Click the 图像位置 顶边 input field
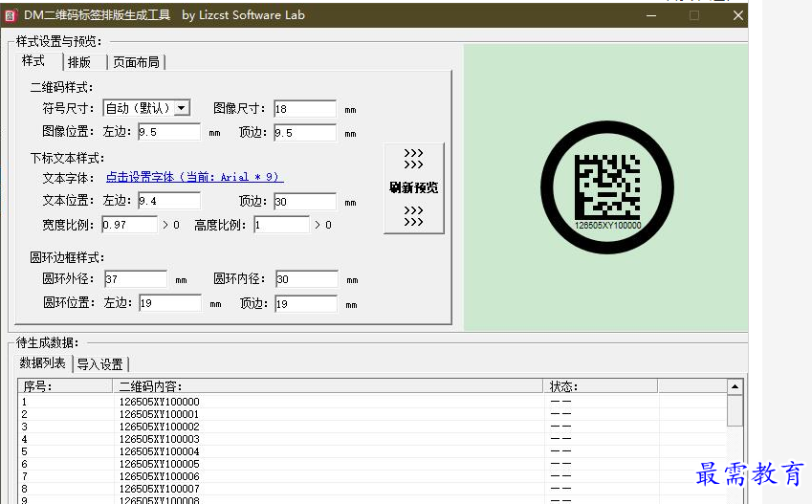812x504 pixels. pyautogui.click(x=305, y=133)
